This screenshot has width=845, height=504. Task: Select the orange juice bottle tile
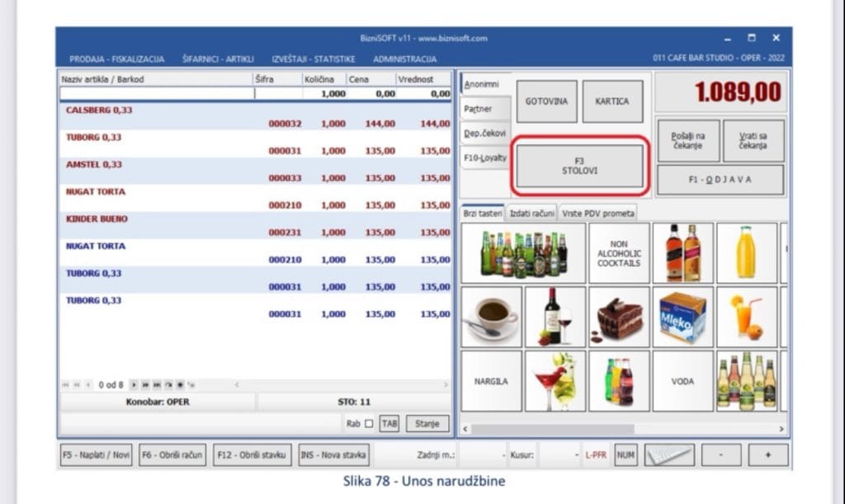[x=746, y=253]
